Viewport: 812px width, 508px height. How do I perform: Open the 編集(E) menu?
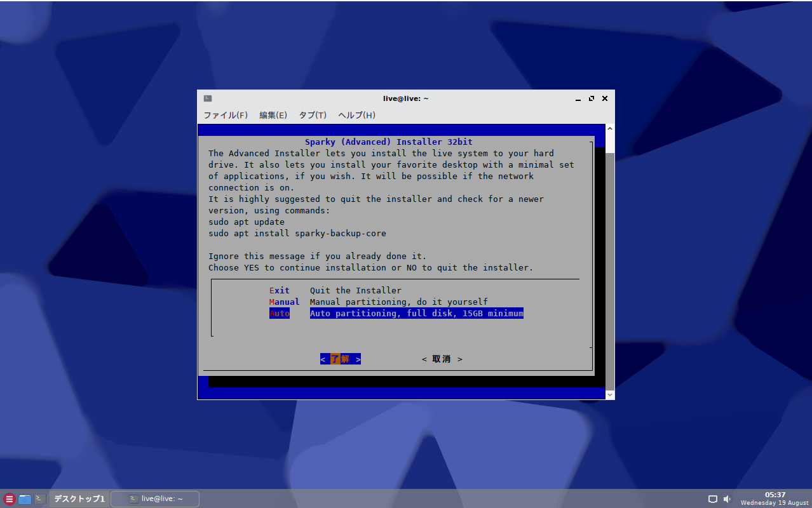click(x=273, y=115)
